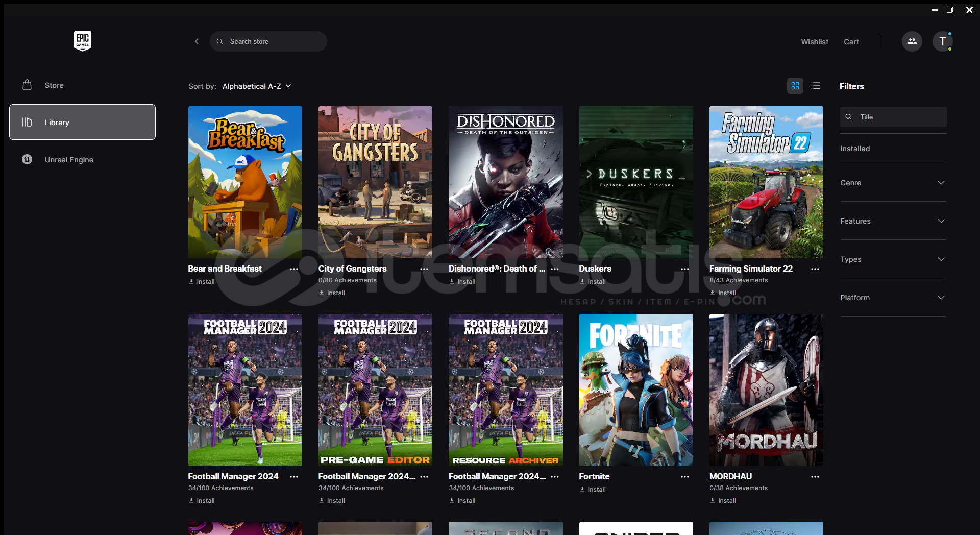Install Football Manager 2024 Pre-Game Editor
The width and height of the screenshot is (980, 535).
pyautogui.click(x=332, y=501)
